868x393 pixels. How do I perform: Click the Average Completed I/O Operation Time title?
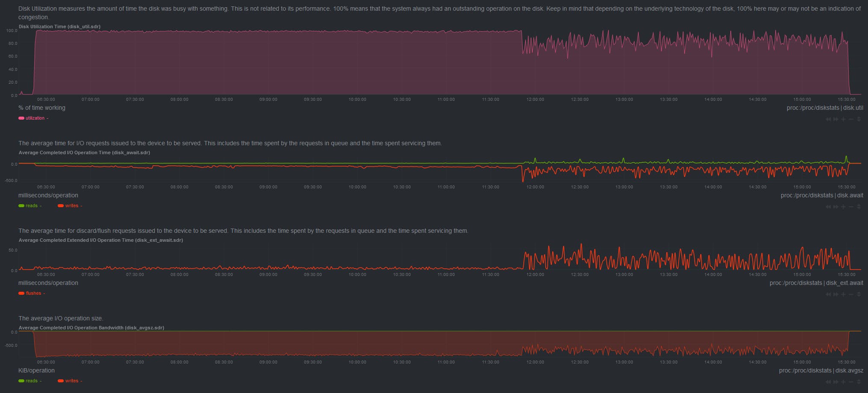[x=84, y=153]
